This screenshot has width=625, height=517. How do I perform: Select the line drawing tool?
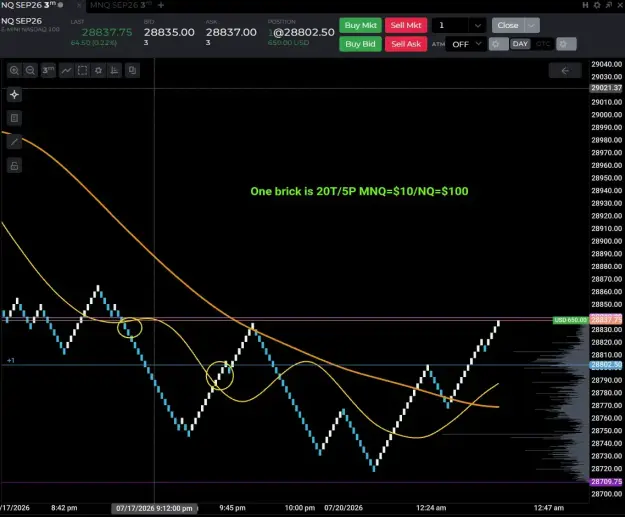coord(14,142)
